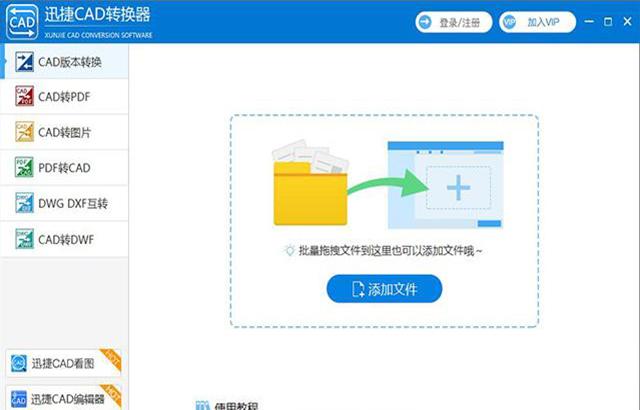The image size is (640, 410).
Task: Click the plus sign in drop area
Action: pyautogui.click(x=458, y=188)
